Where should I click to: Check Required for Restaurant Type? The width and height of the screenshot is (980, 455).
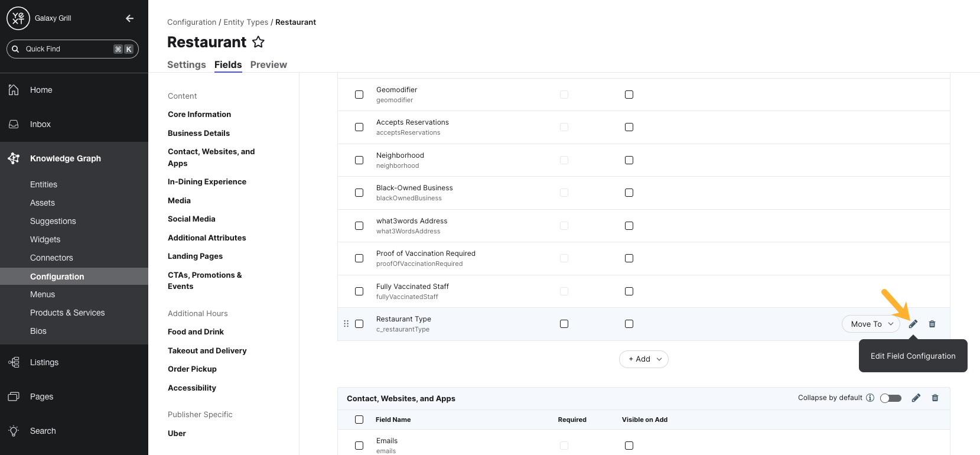coord(564,324)
